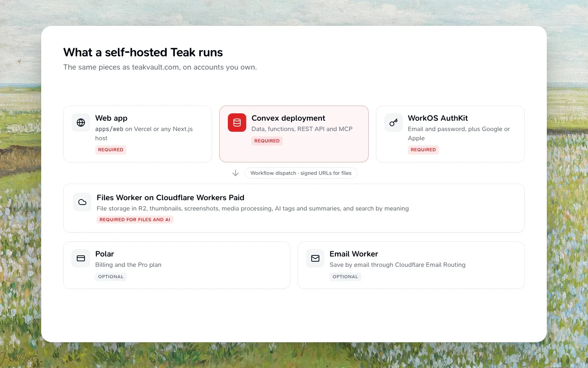Click 'Billing and the Pro plan' text
588x368 pixels.
[x=128, y=265]
